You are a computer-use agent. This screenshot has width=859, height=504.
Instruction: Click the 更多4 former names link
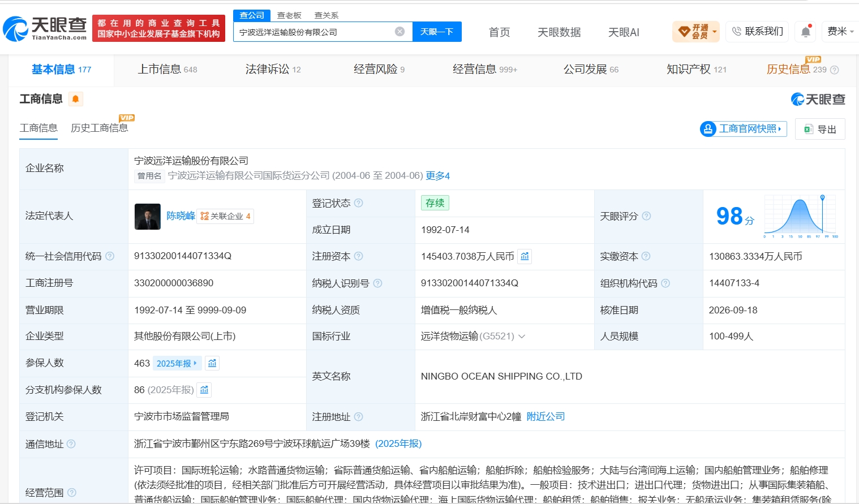[438, 176]
